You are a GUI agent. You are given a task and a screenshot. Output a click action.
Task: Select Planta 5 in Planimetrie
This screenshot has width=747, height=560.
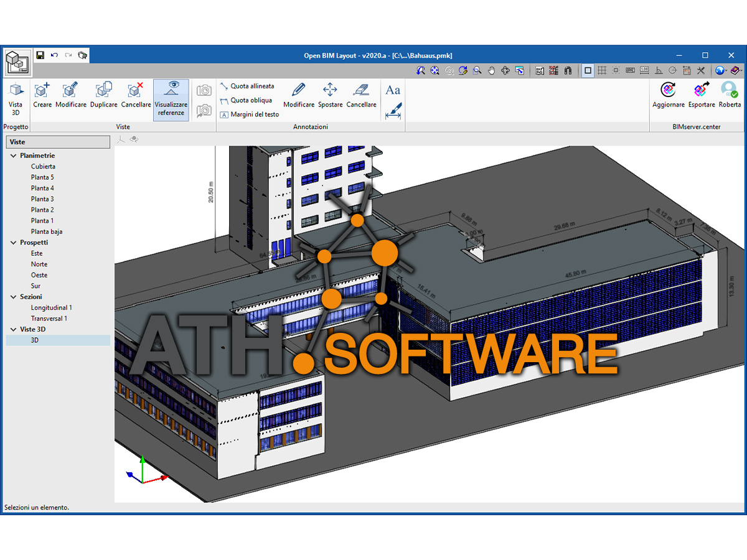[x=42, y=177]
